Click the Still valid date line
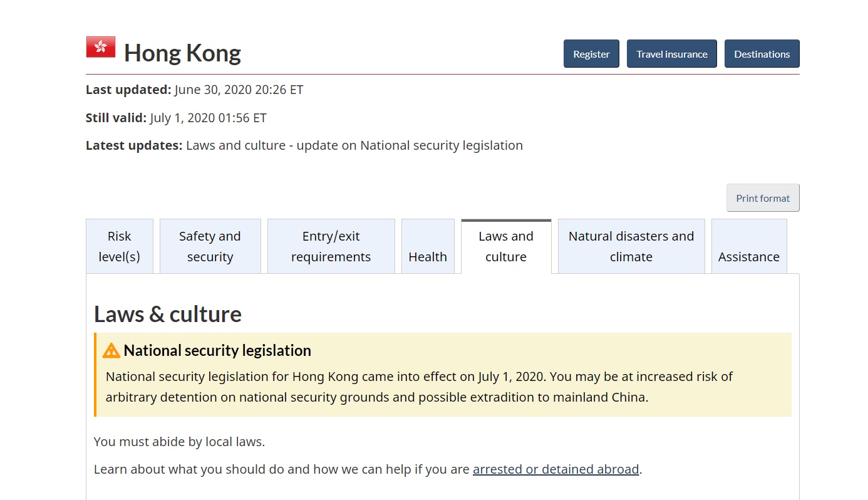The width and height of the screenshot is (868, 500). click(176, 118)
